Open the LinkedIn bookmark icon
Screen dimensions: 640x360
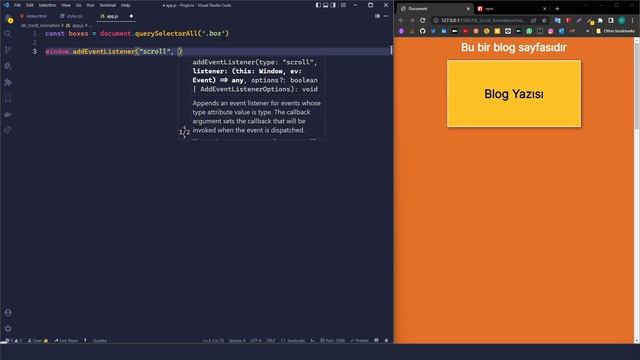click(x=444, y=31)
